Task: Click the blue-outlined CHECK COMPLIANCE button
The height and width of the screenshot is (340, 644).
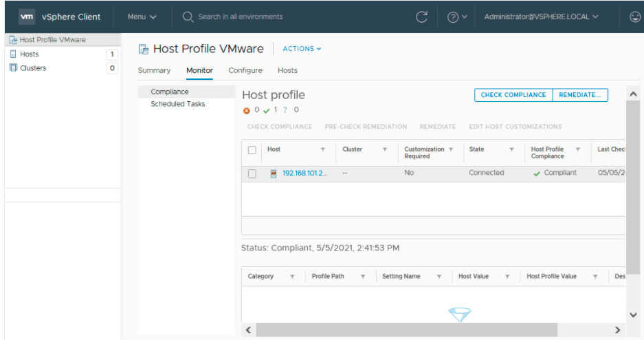Action: click(x=513, y=95)
